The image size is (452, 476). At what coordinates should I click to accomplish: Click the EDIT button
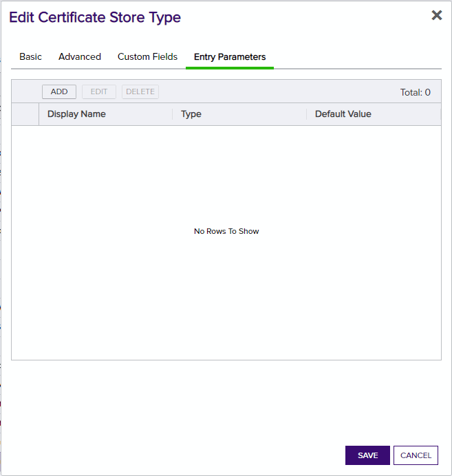99,91
